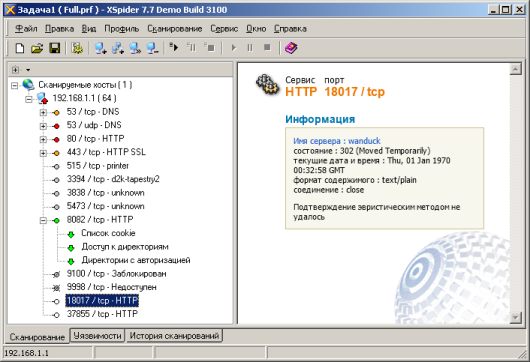Stop all hosts scan icon
The image size is (530, 362).
(210, 48)
